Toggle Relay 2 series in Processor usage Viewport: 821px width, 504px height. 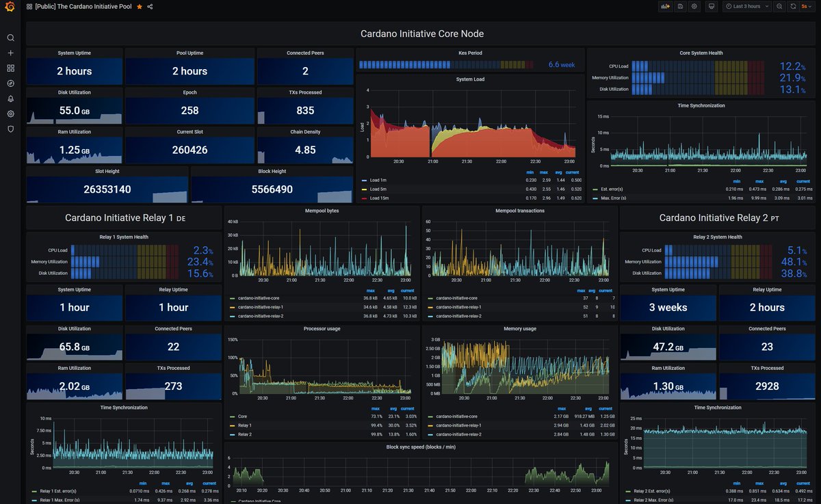(x=245, y=434)
